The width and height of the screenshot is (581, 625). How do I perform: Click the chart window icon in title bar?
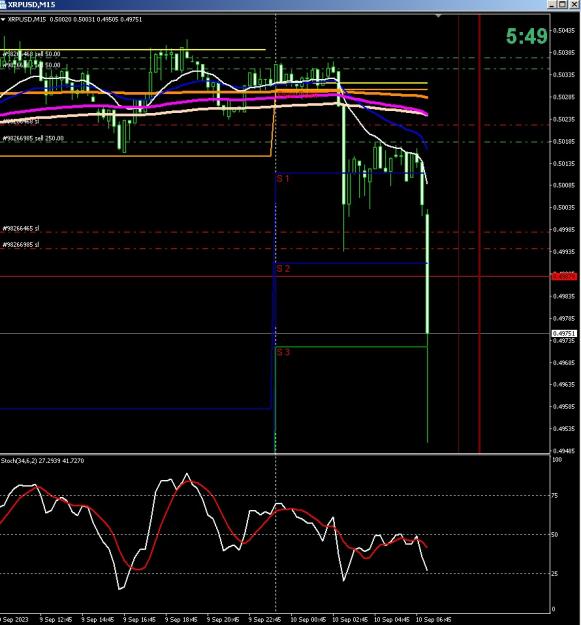tap(2, 4)
